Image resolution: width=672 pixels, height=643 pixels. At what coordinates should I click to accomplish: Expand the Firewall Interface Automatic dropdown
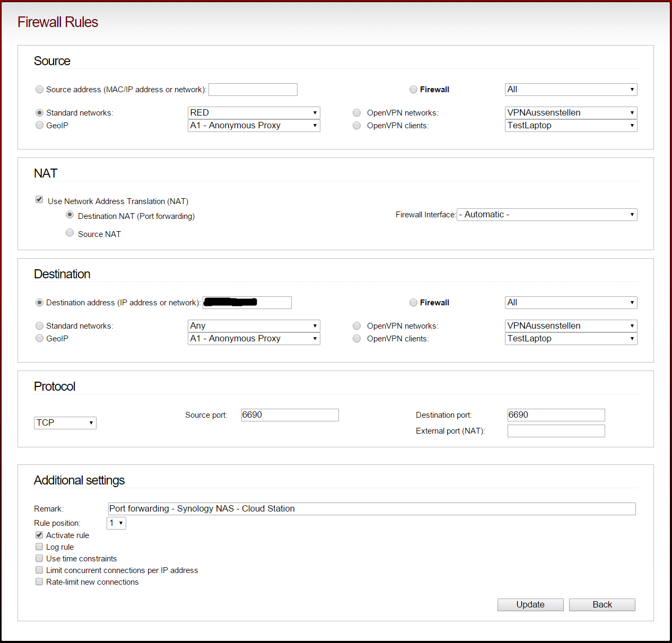click(x=546, y=215)
